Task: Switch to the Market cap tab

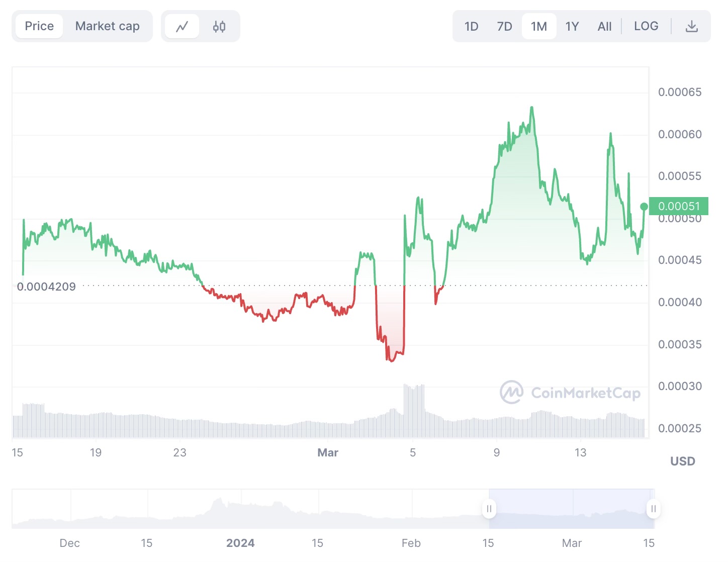Action: coord(108,26)
